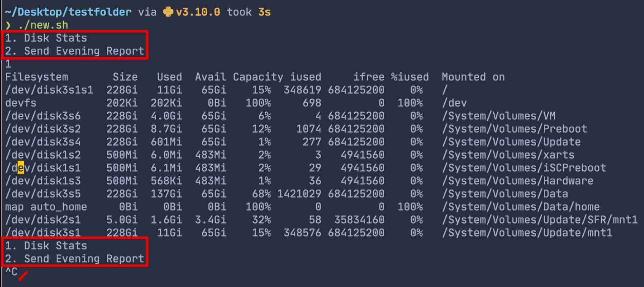Click the 'took 3s' duration text
The image size is (644, 287).
point(249,12)
